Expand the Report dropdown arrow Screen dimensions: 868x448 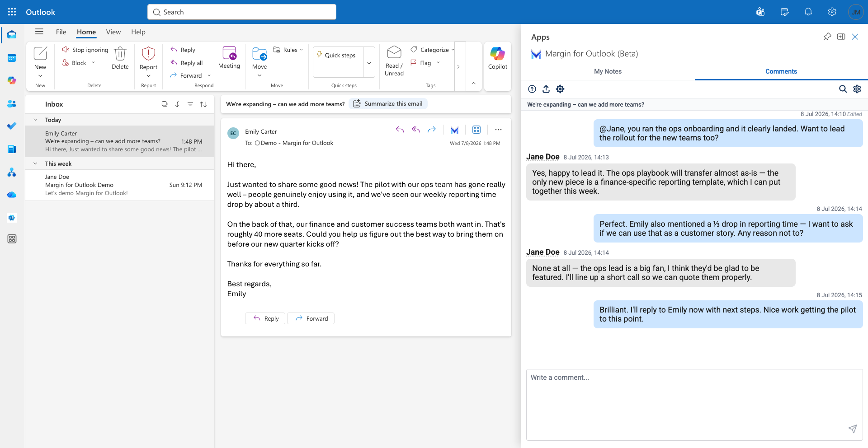(x=148, y=76)
